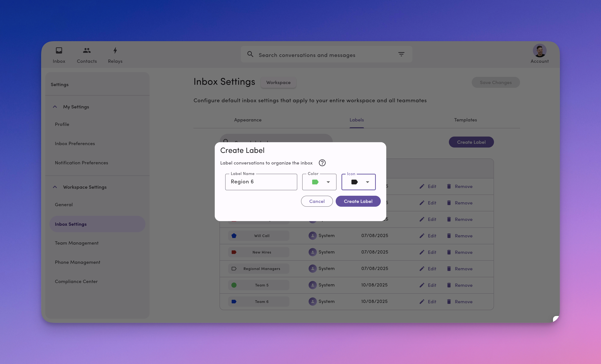Open the Color dropdown in the dialog
Screen dimensions: 601x364
[x=329, y=182]
